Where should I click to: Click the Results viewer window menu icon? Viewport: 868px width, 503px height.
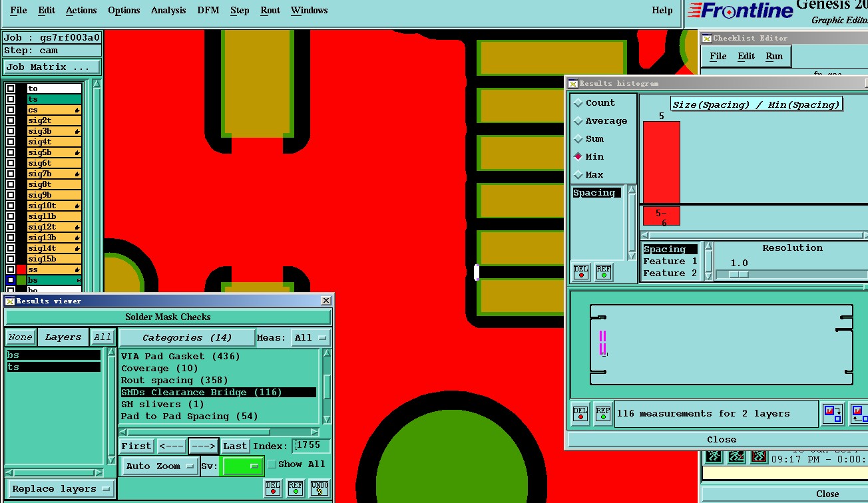pyautogui.click(x=10, y=301)
